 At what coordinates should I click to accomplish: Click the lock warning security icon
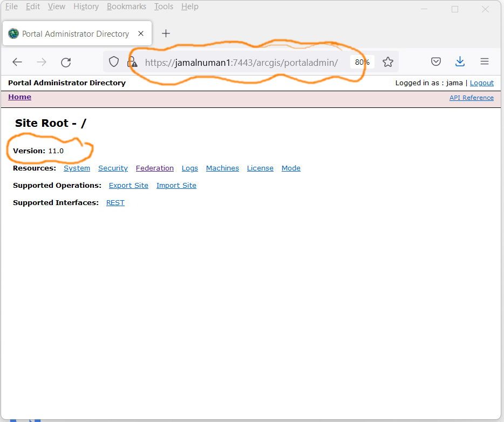tap(132, 62)
